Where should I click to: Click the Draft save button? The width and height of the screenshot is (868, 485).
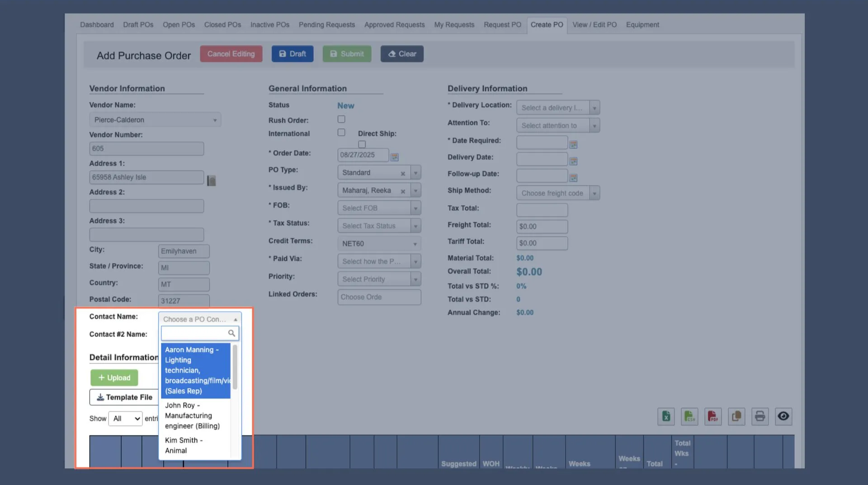(292, 54)
